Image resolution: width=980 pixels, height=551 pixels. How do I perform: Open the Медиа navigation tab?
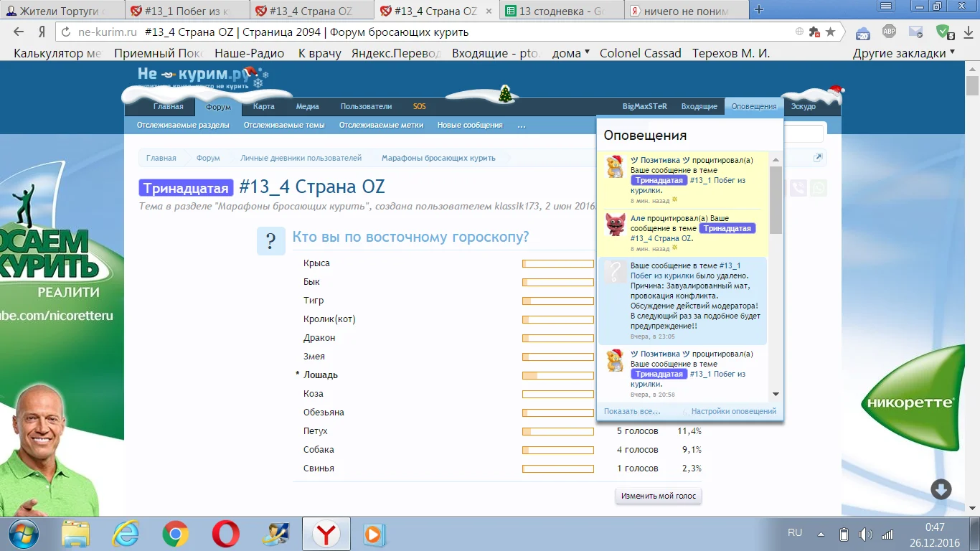[x=308, y=106]
